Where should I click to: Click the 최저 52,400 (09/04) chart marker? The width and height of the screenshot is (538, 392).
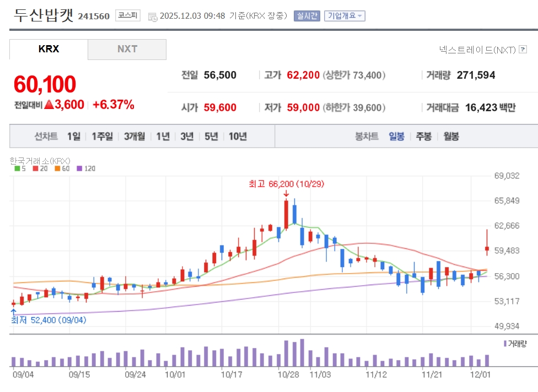pyautogui.click(x=49, y=320)
